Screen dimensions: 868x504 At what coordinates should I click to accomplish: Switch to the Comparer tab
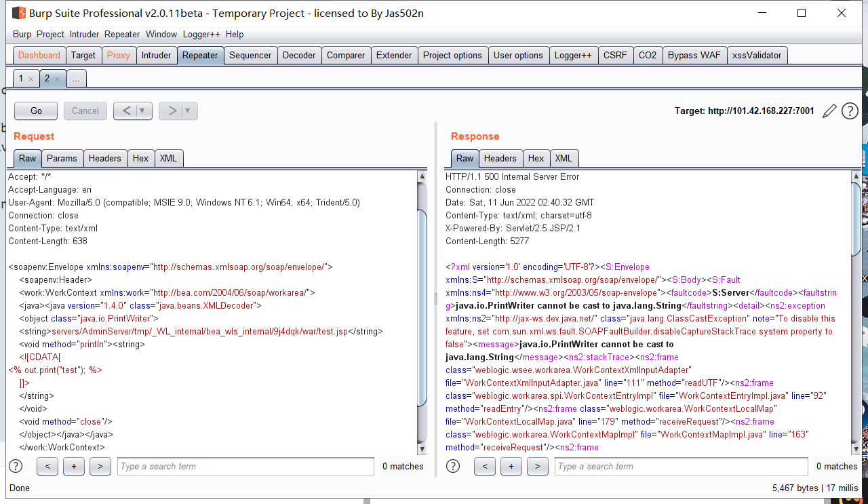pos(346,56)
